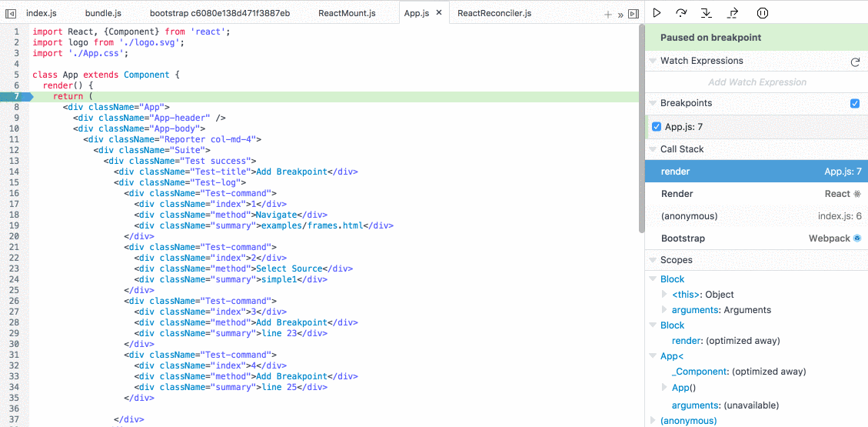The image size is (868, 427).
Task: Expand the (anonymous) scope at bottom
Action: (x=653, y=420)
